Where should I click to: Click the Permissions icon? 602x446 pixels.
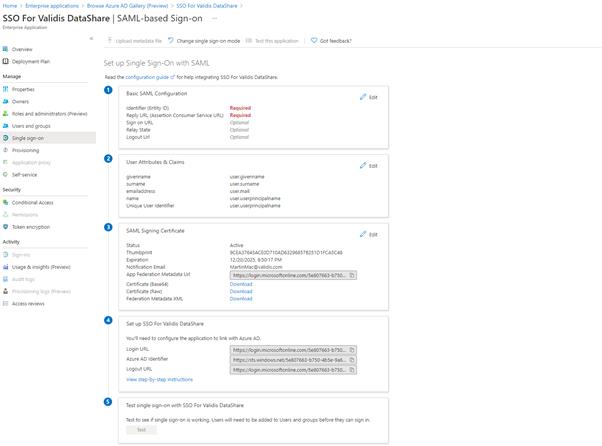coord(5,215)
